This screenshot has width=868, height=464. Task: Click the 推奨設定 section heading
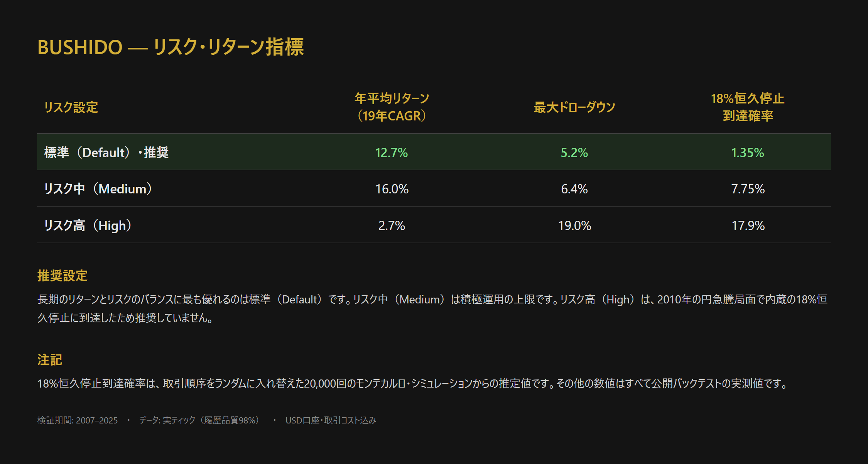coord(62,276)
